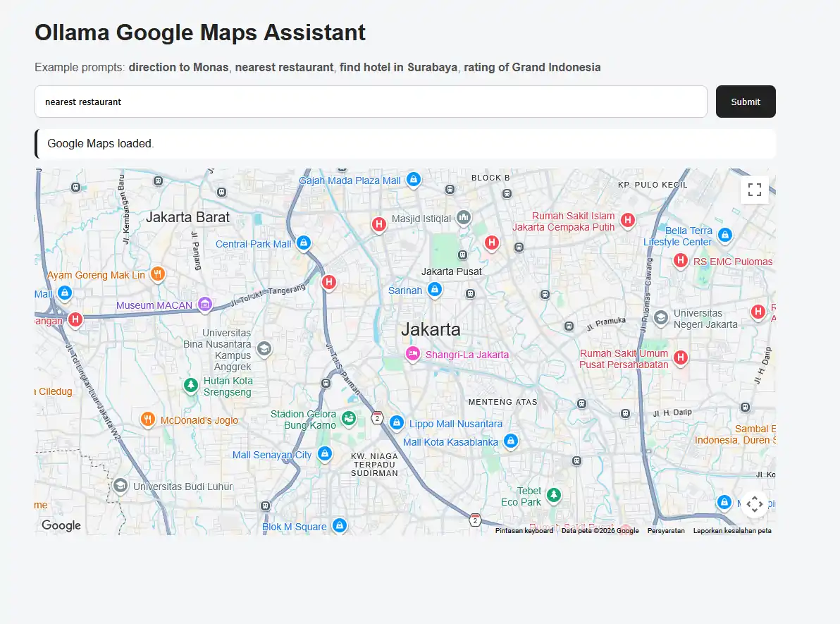840x624 pixels.
Task: Toggle the map fullscreen view button
Action: (754, 190)
